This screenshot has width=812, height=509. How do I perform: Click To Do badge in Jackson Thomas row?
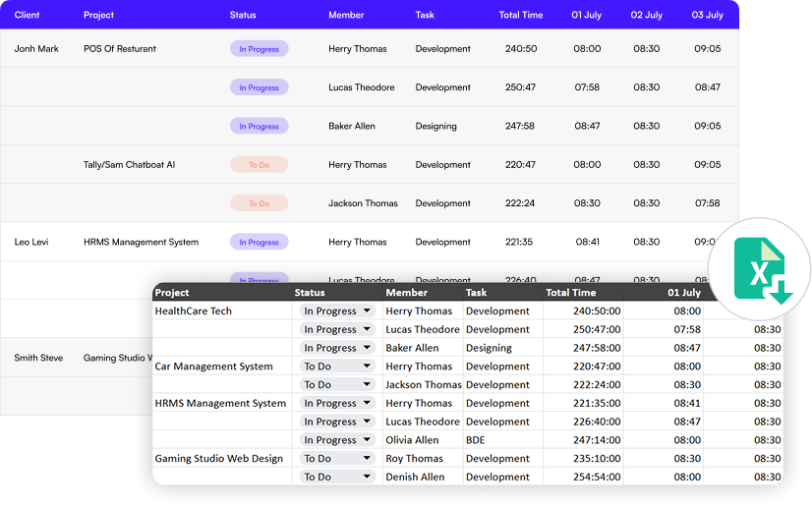coord(259,203)
